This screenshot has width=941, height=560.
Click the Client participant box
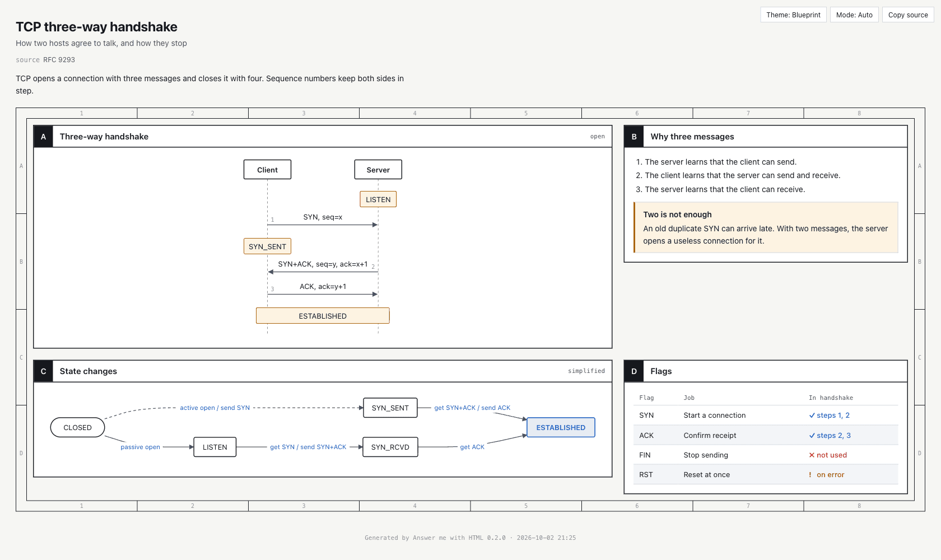point(267,170)
